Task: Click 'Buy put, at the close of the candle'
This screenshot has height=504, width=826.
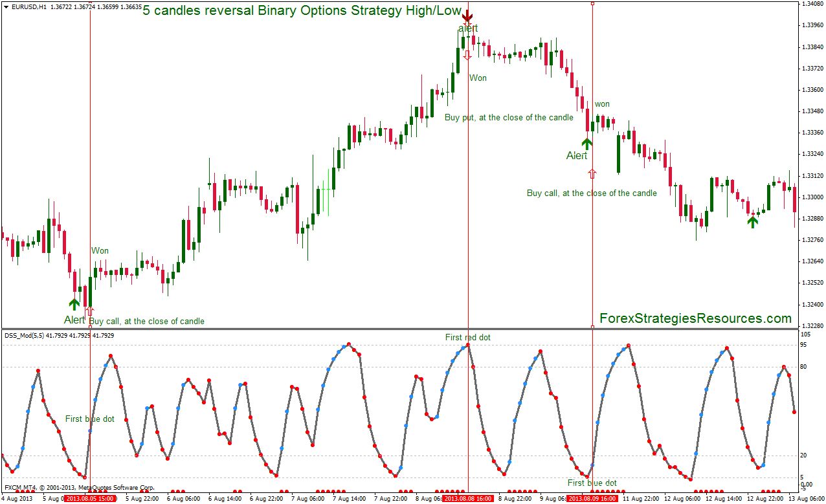Action: click(509, 118)
